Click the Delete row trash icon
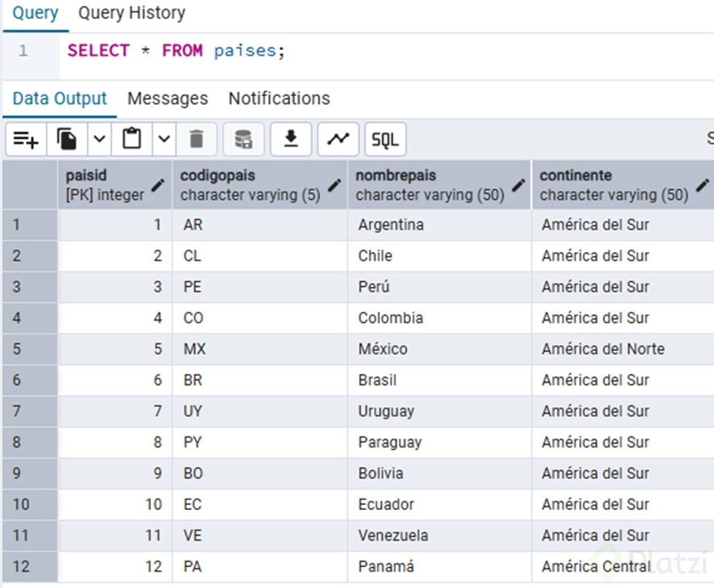The width and height of the screenshot is (714, 588). (x=197, y=139)
